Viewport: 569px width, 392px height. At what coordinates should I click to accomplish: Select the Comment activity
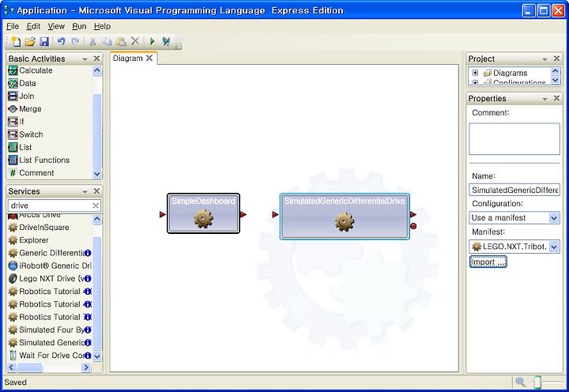pos(31,173)
